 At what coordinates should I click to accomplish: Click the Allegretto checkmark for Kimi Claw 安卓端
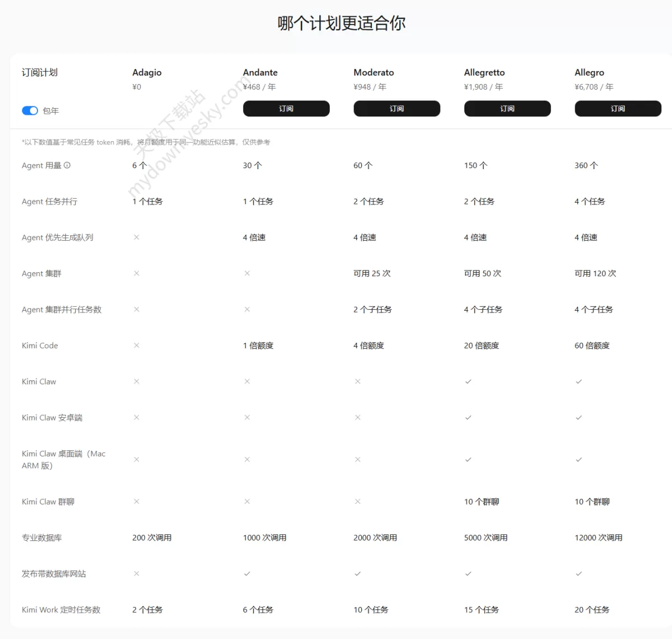tap(468, 418)
